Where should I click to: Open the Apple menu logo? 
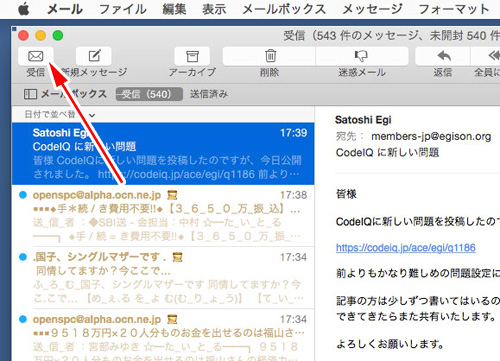pyautogui.click(x=24, y=9)
